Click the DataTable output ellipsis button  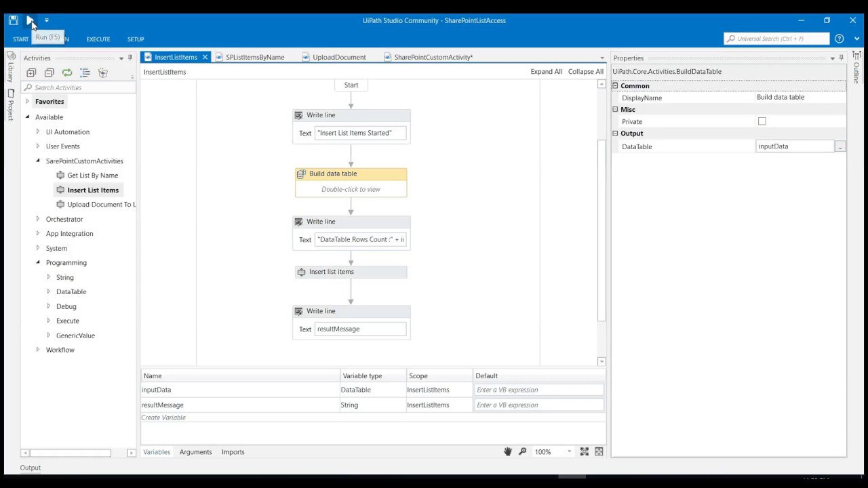tap(840, 146)
